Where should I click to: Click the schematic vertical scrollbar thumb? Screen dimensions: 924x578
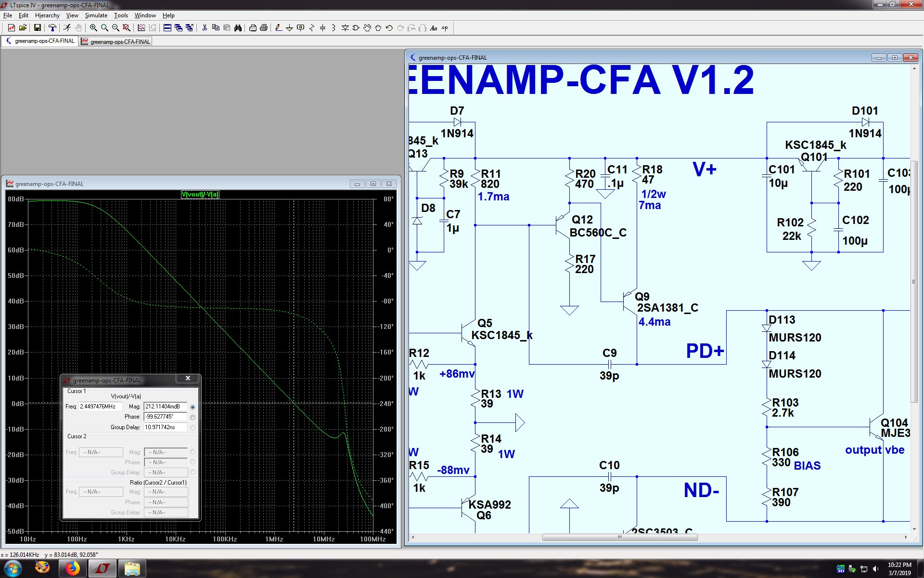[x=914, y=282]
